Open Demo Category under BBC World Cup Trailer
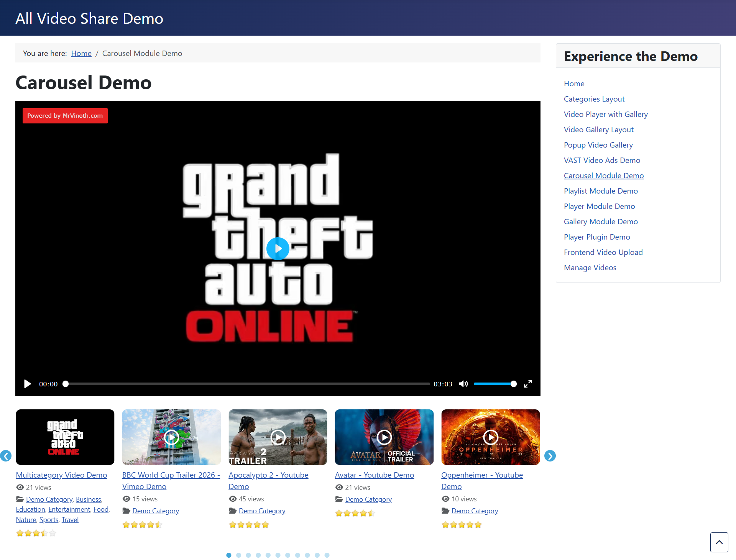736x560 pixels. [156, 511]
